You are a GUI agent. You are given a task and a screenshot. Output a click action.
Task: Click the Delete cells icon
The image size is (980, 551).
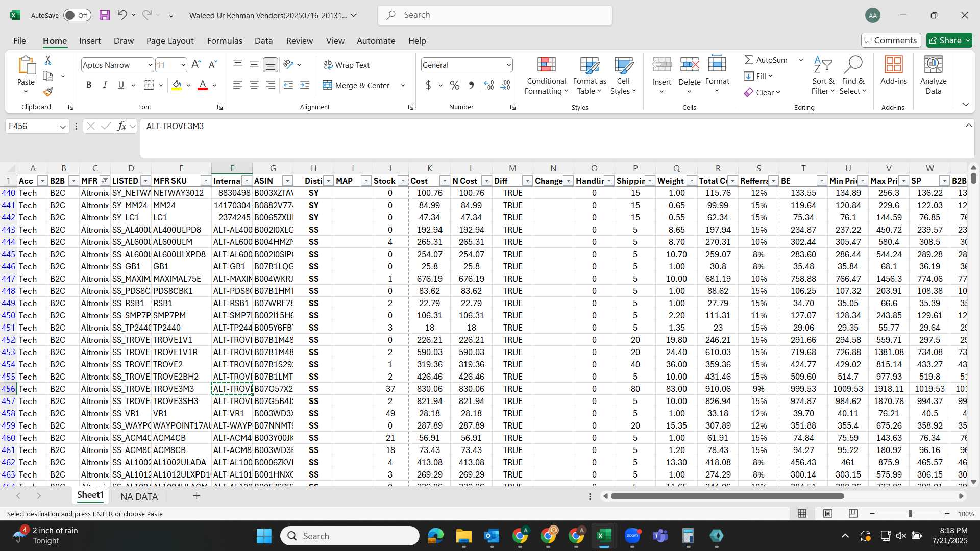[x=689, y=65]
